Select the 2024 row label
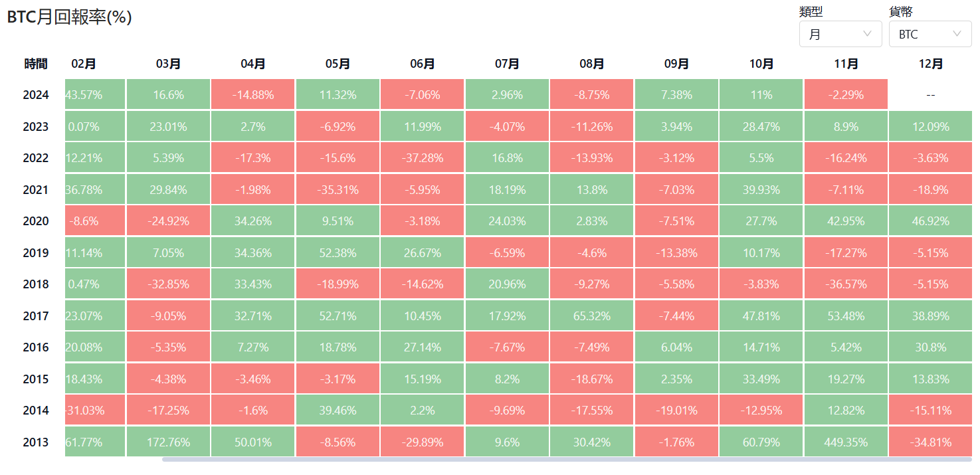 [36, 95]
